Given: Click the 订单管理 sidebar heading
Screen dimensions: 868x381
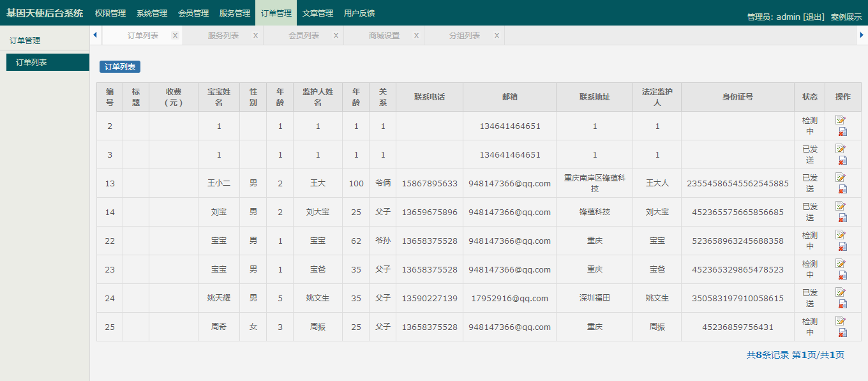Looking at the screenshot, I should [25, 40].
